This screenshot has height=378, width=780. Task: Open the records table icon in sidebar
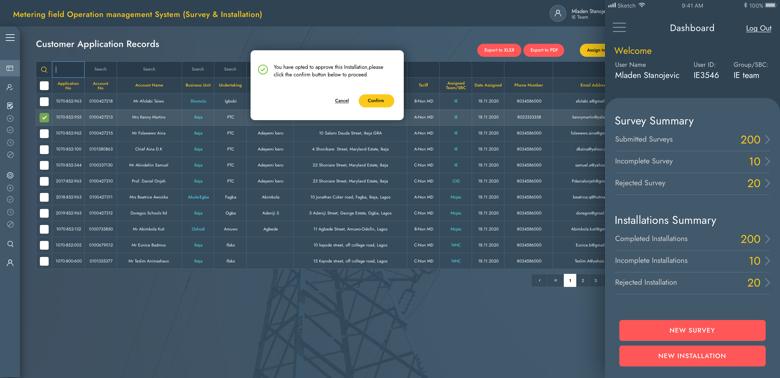pyautogui.click(x=10, y=68)
